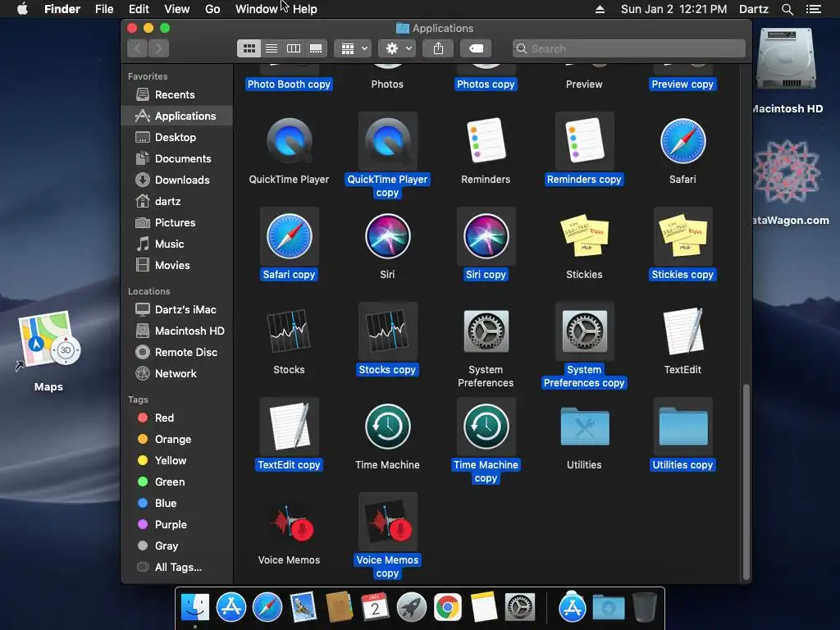The width and height of the screenshot is (840, 630).
Task: Open the Action gear dropdown menu
Action: click(398, 48)
